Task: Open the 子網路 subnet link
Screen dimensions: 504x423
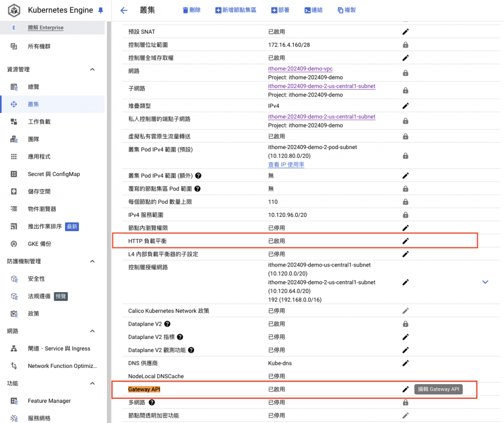Action: tap(322, 86)
